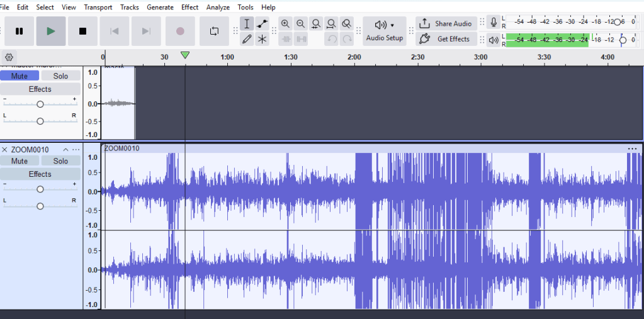644x319 pixels.
Task: Click the Stop playback button
Action: coord(82,31)
